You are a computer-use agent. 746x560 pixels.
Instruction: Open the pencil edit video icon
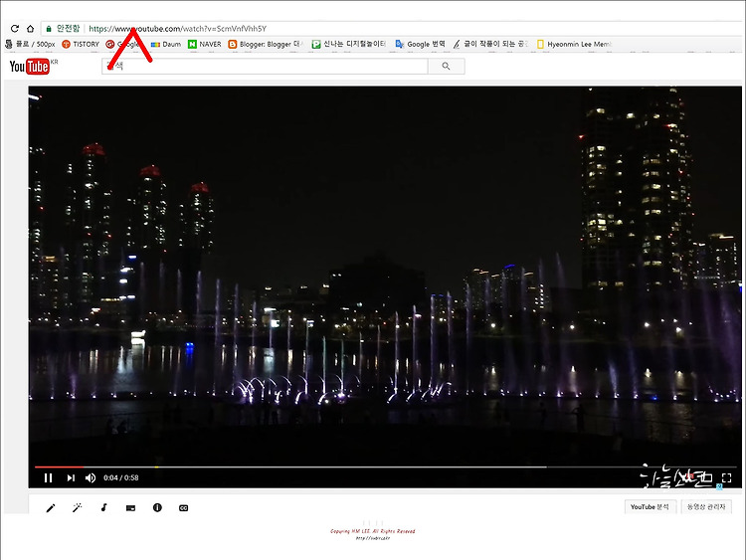(x=51, y=508)
